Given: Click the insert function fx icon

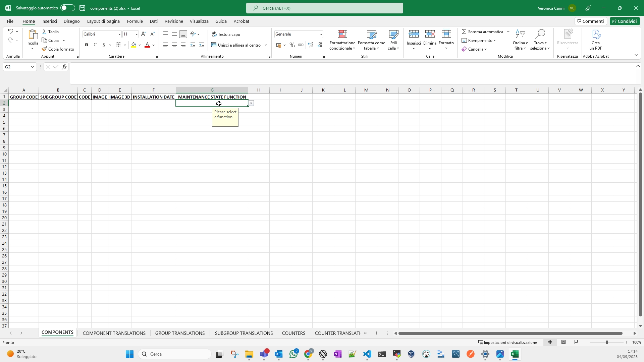Looking at the screenshot, I should click(64, 67).
